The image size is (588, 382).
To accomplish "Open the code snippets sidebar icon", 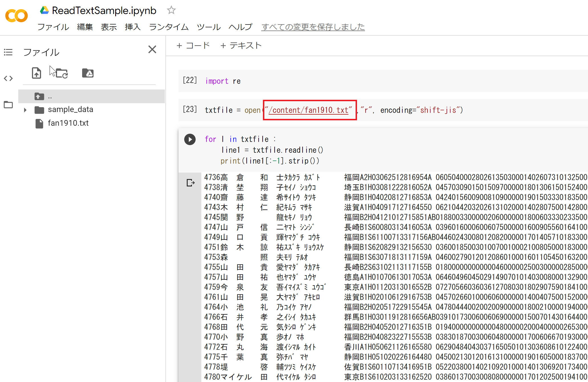I will (8, 78).
